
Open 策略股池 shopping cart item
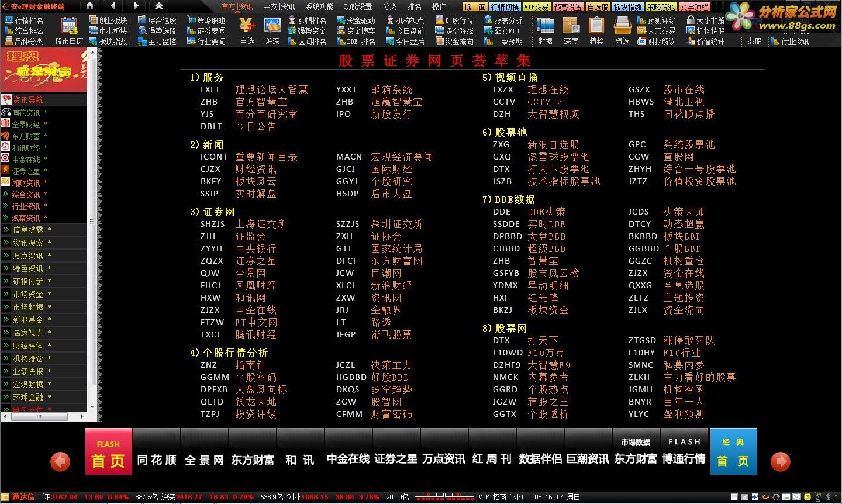[x=206, y=20]
